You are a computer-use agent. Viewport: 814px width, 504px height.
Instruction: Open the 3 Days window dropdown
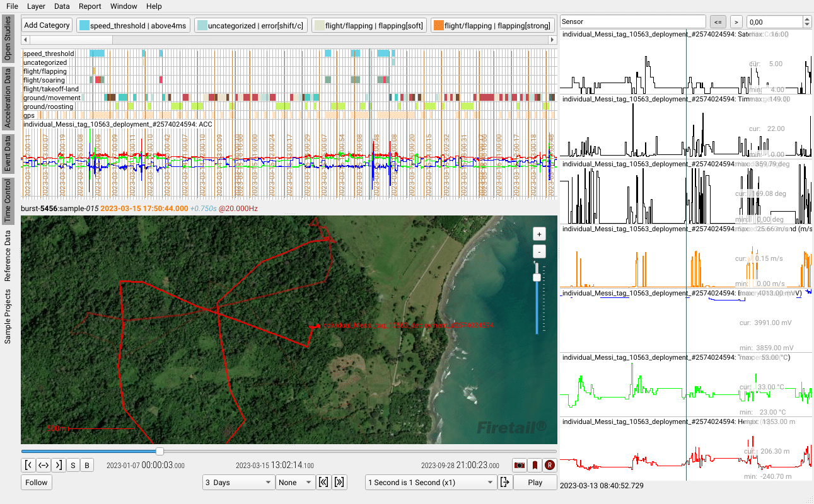(x=238, y=483)
